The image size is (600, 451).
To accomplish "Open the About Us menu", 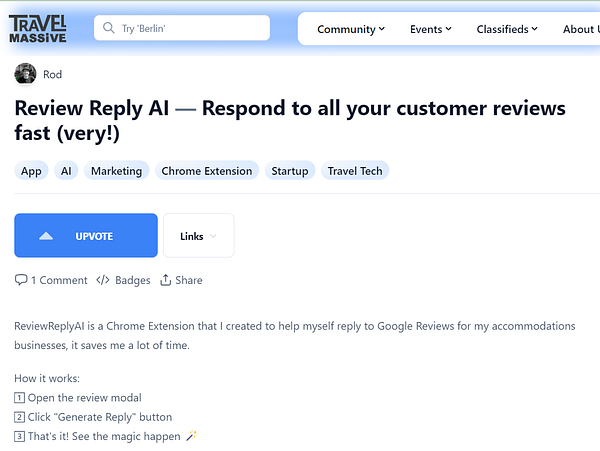I will click(580, 29).
